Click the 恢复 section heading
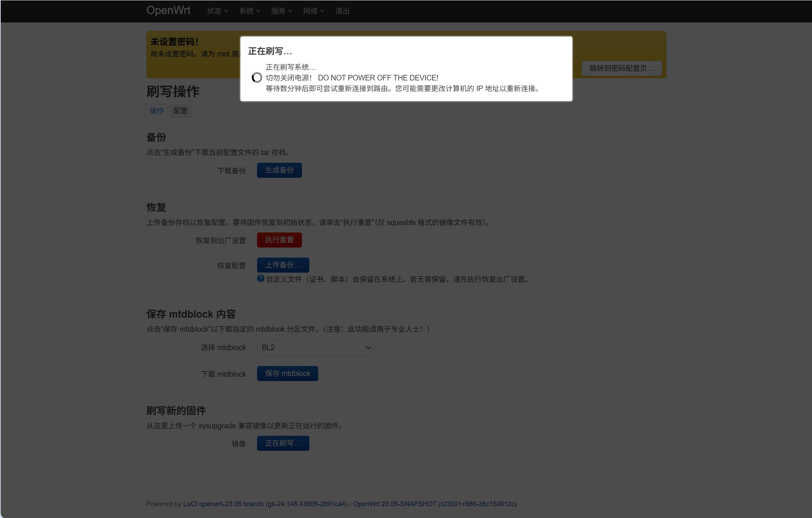The image size is (812, 518). coord(156,207)
